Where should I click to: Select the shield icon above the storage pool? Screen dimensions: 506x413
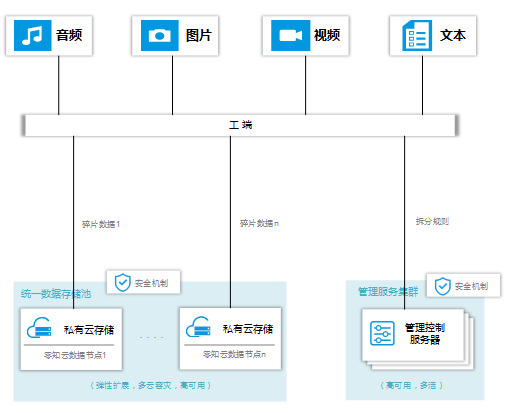click(x=122, y=283)
